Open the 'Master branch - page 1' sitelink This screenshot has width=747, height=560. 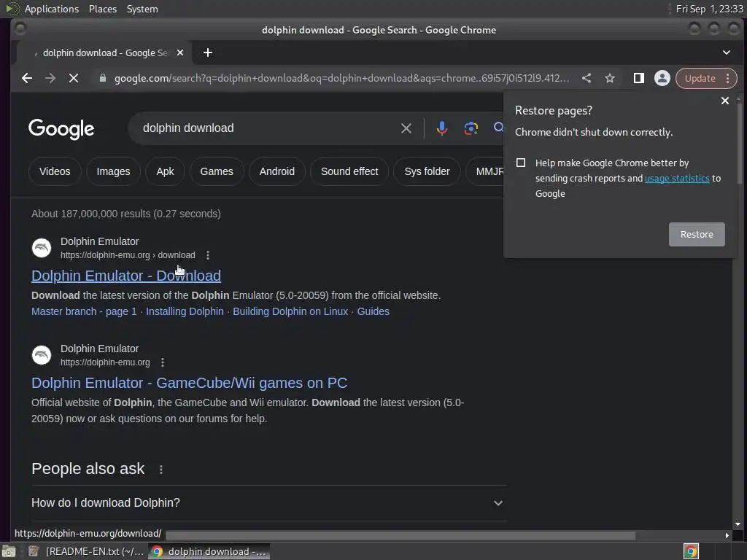(84, 311)
